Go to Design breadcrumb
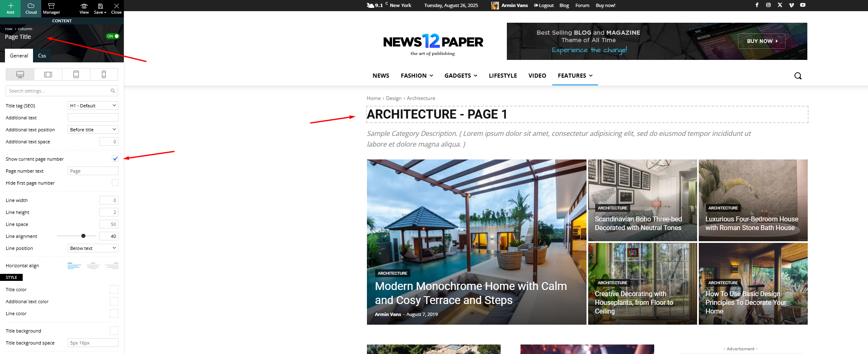This screenshot has height=354, width=868. tap(393, 98)
